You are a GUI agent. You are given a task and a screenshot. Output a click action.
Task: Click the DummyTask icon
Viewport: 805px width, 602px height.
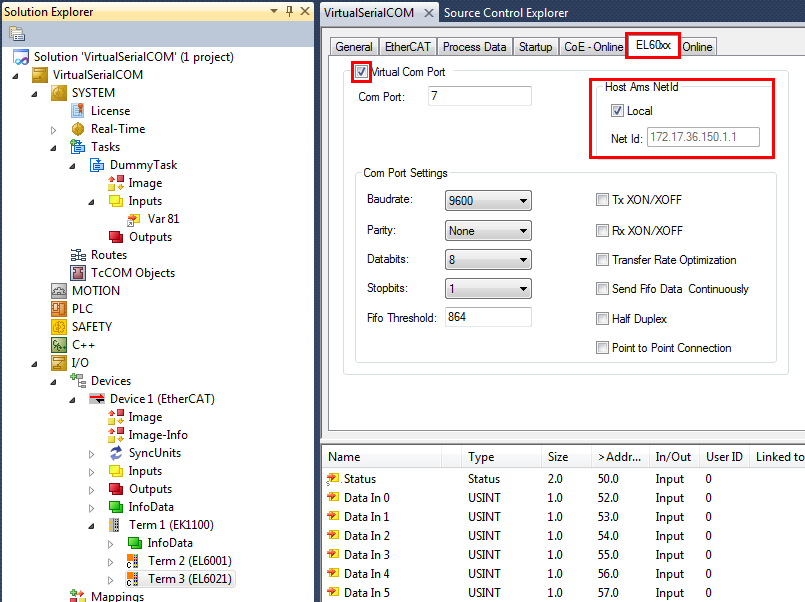pos(97,165)
